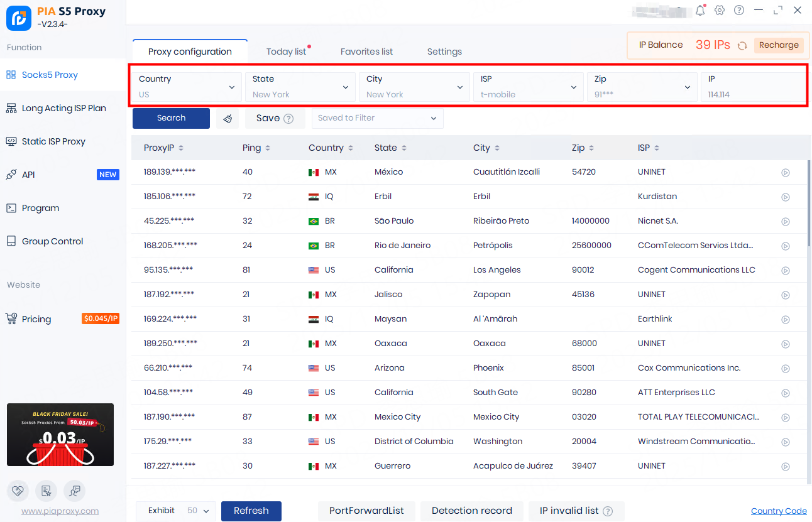Click the handshake heart icon in sidebar
The width and height of the screenshot is (812, 522).
(x=18, y=491)
